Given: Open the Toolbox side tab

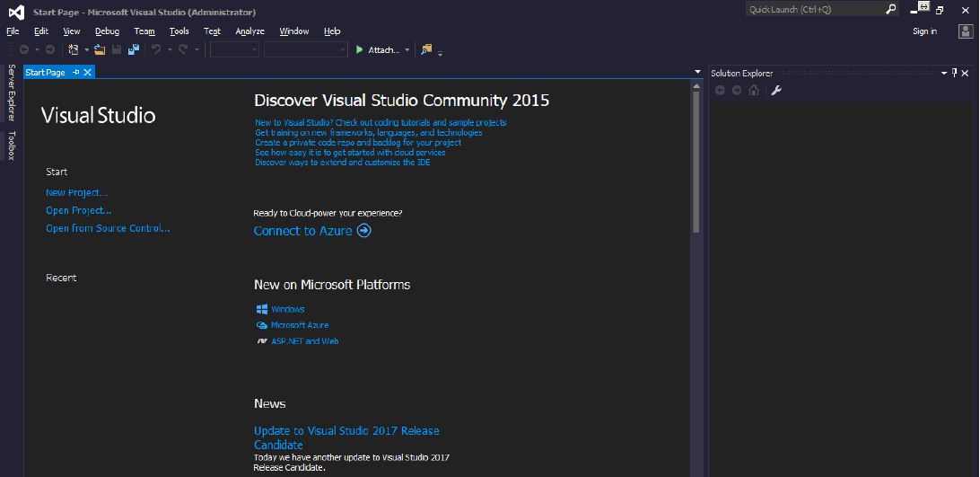Looking at the screenshot, I should pyautogui.click(x=12, y=146).
